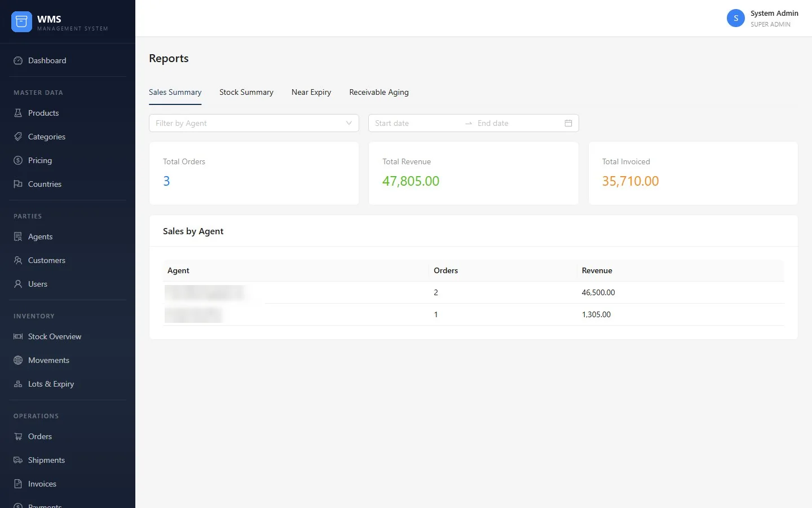This screenshot has width=812, height=508.
Task: Open the Dashboard gauge icon
Action: (18, 60)
